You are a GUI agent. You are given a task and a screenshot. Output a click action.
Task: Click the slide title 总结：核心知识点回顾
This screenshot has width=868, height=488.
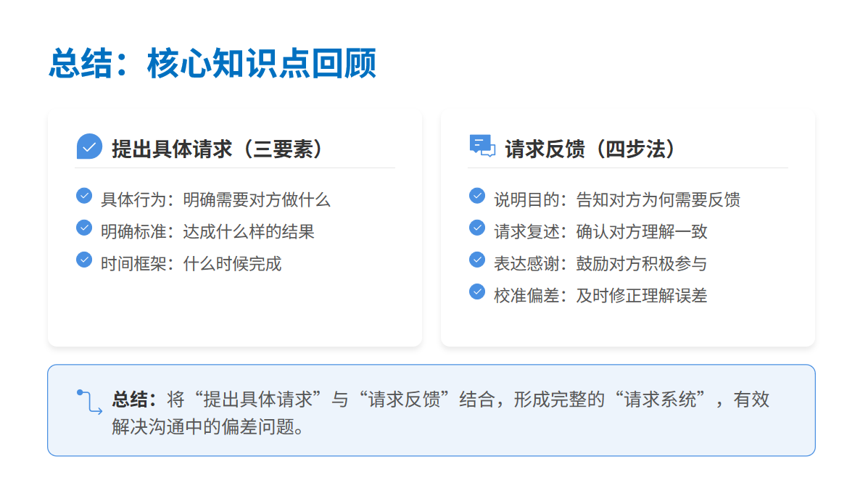[x=212, y=64]
